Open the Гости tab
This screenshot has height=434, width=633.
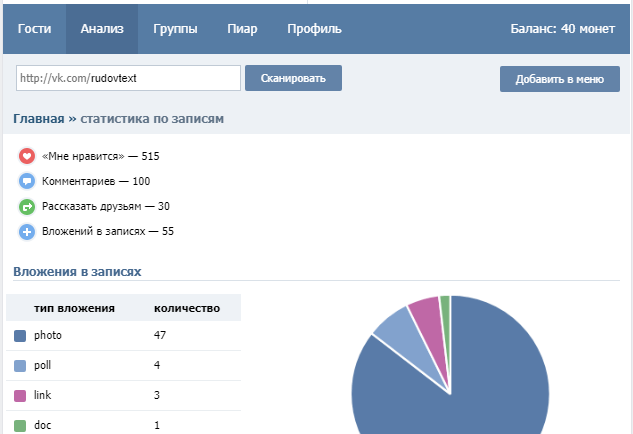click(x=34, y=29)
